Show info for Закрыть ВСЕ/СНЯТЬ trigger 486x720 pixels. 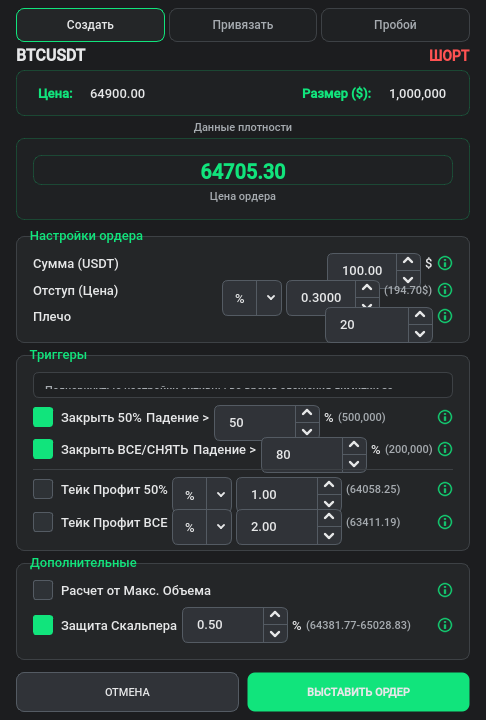pyautogui.click(x=445, y=449)
